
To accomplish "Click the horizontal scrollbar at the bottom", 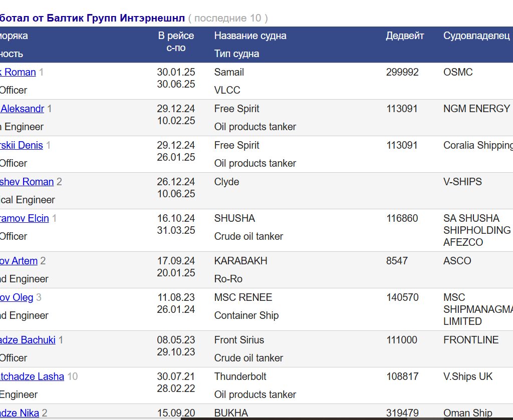I will pyautogui.click(x=346, y=418).
